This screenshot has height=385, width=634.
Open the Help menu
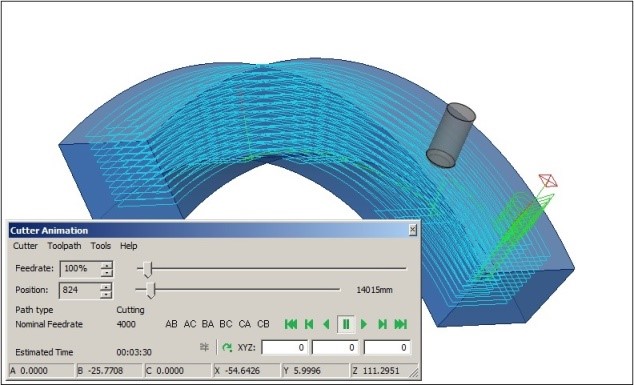(x=129, y=246)
